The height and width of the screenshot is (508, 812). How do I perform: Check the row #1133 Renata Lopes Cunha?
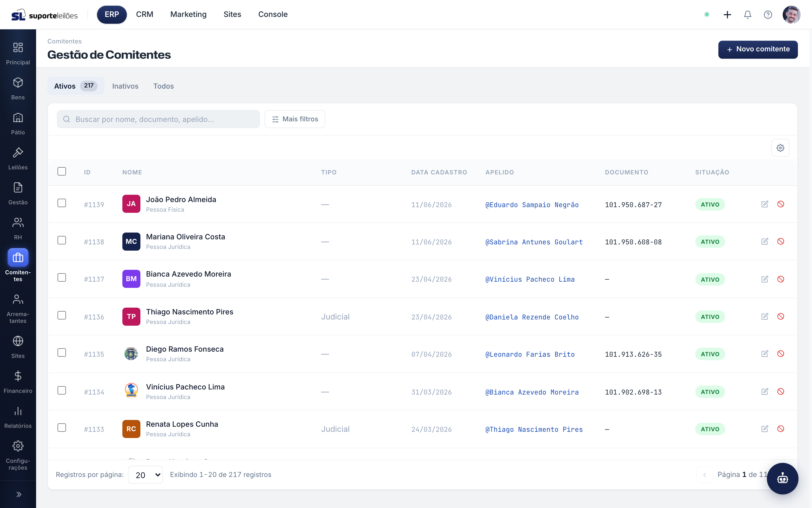click(x=62, y=428)
